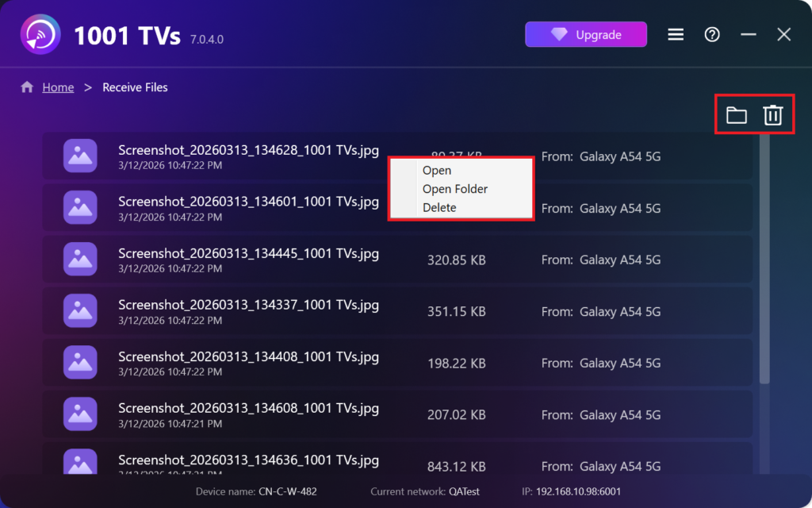This screenshot has width=812, height=508.
Task: Choose Open Folder from context menu
Action: pos(455,189)
